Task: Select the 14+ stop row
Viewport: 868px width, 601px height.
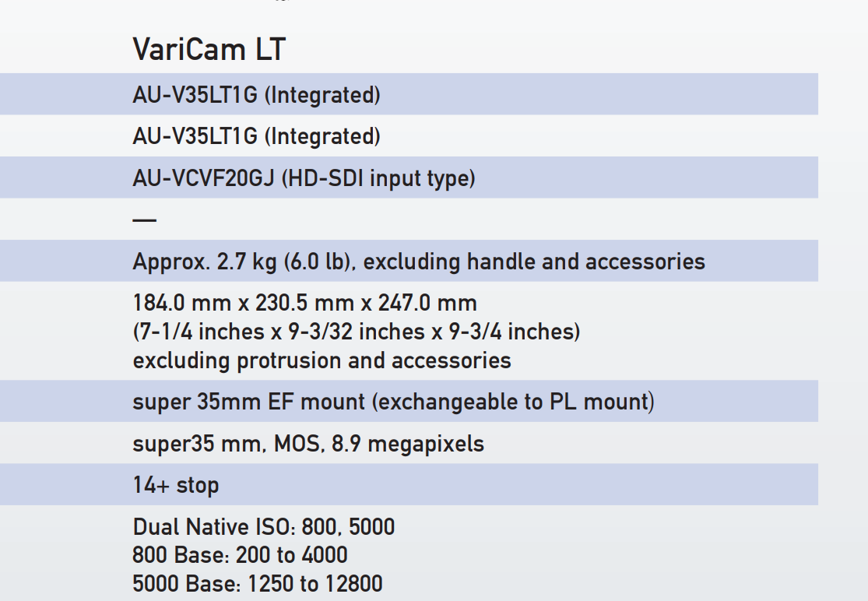Action: (x=176, y=485)
